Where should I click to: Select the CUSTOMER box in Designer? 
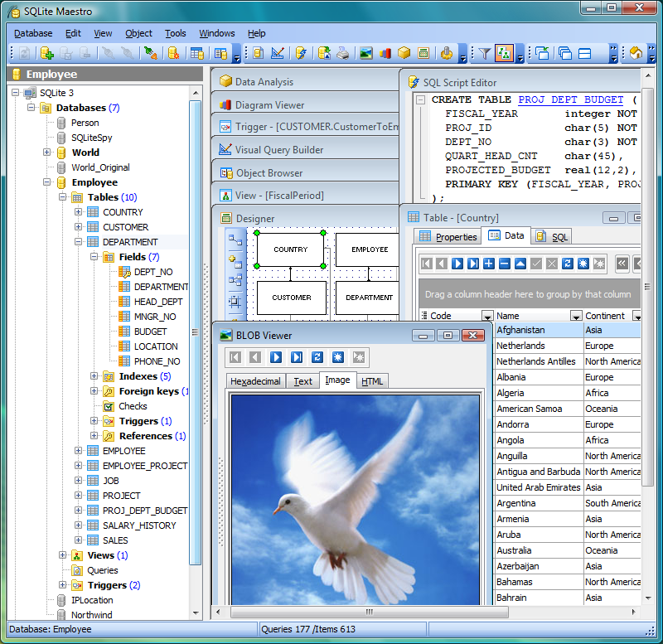[x=292, y=298]
